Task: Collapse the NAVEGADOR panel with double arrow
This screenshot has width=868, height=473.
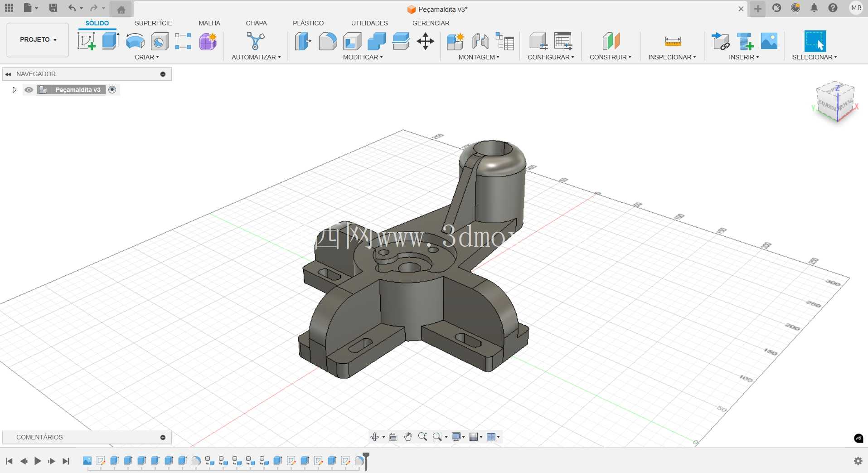Action: click(8, 74)
